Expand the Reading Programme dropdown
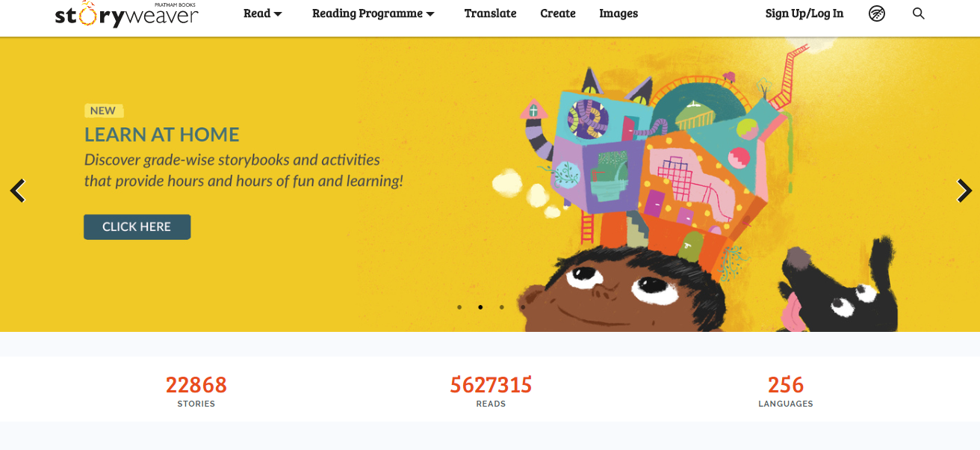 tap(373, 13)
